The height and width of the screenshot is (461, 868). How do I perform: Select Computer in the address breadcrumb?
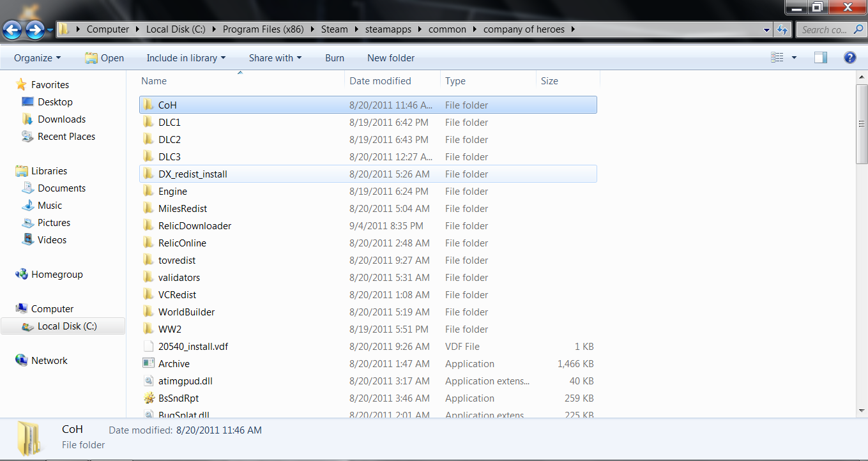coord(108,29)
